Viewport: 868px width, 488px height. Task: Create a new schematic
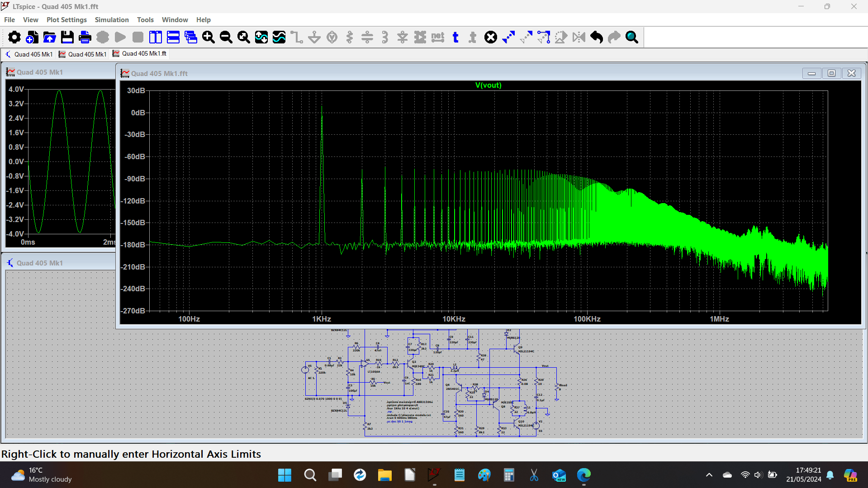coord(32,37)
